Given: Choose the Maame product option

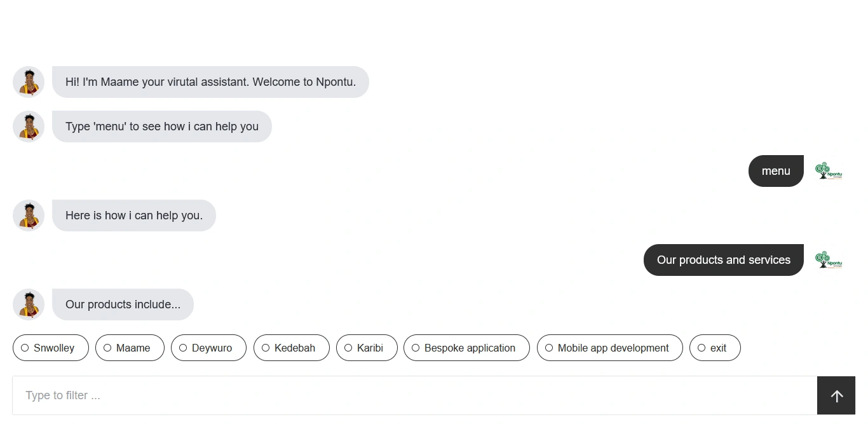Looking at the screenshot, I should point(130,348).
